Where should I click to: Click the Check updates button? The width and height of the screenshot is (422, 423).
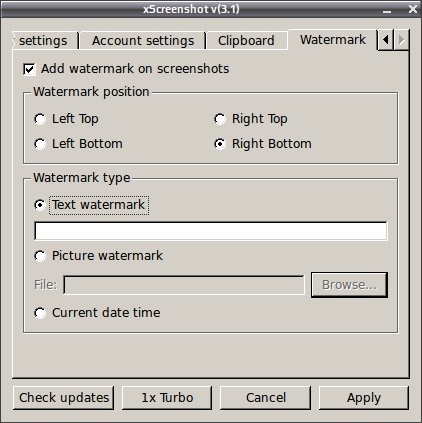point(64,398)
